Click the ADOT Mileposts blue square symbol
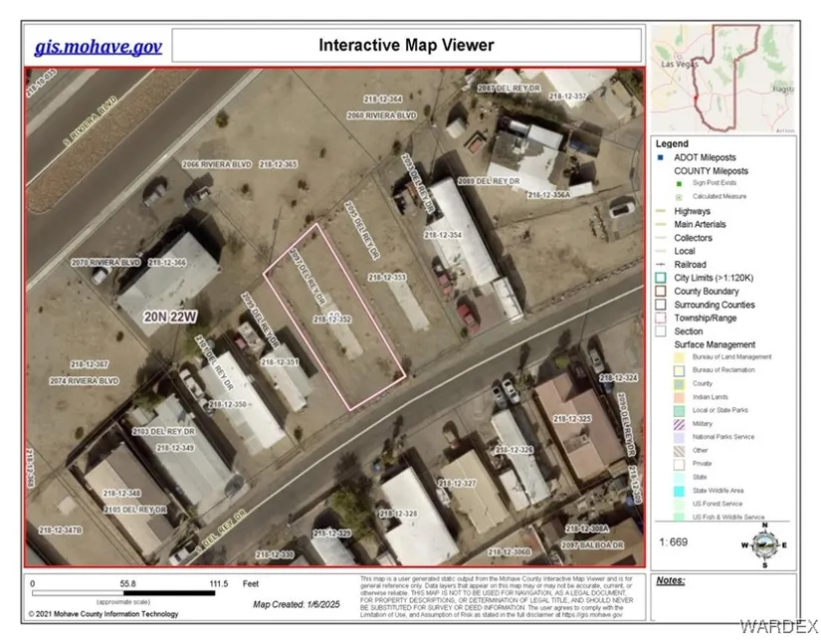 [661, 156]
